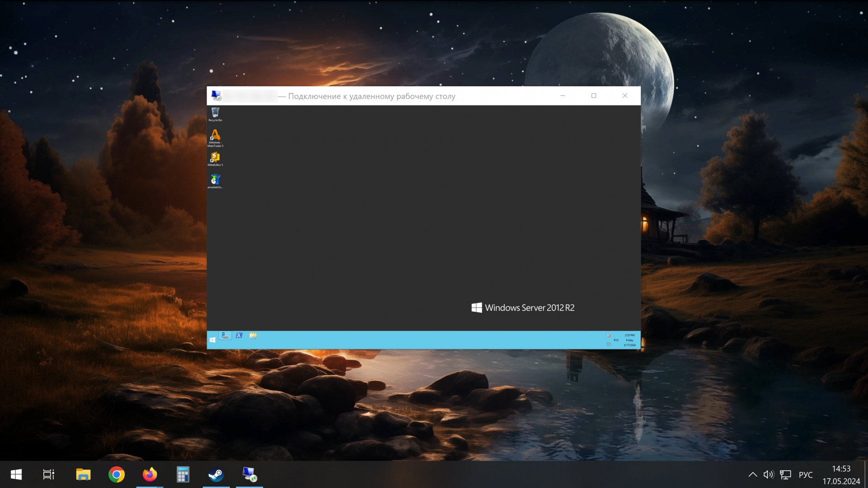Open the host Windows Start menu
The image size is (868, 488).
[16, 475]
